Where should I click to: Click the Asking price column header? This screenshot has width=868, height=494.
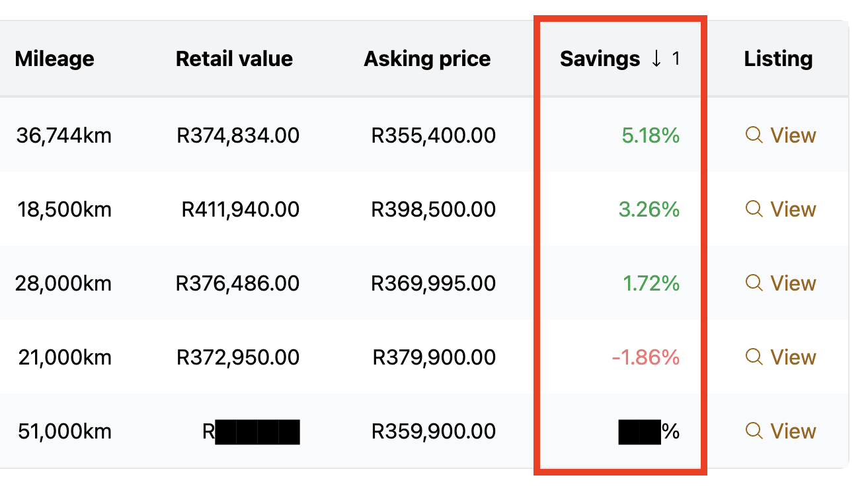(x=427, y=59)
